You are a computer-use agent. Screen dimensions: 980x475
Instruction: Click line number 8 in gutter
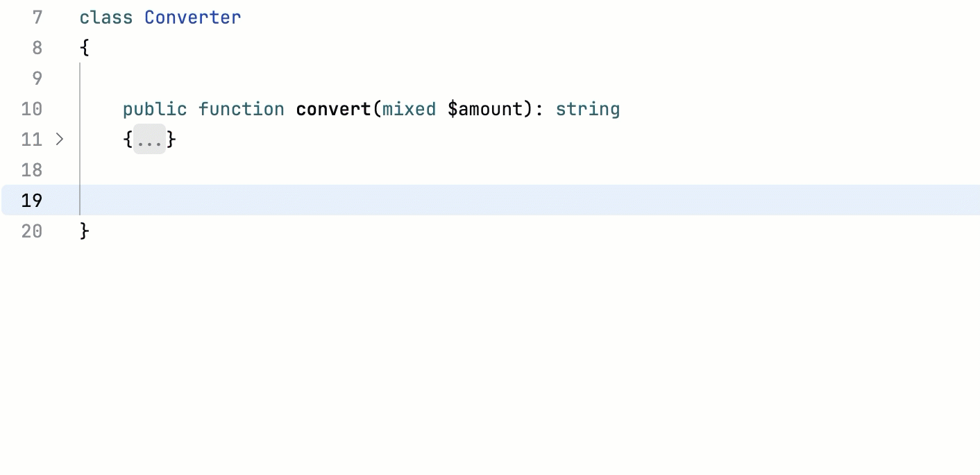click(37, 48)
